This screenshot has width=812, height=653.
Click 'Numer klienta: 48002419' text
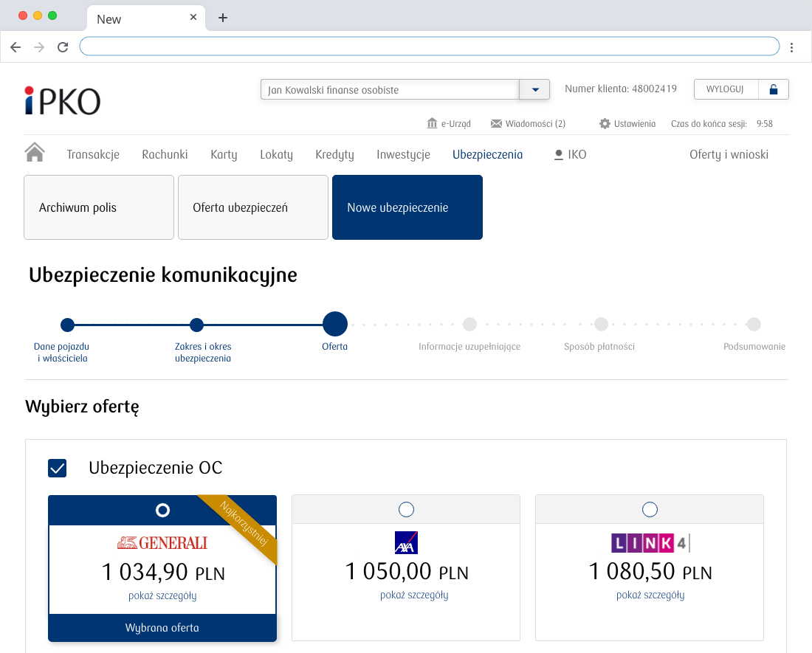(x=620, y=89)
